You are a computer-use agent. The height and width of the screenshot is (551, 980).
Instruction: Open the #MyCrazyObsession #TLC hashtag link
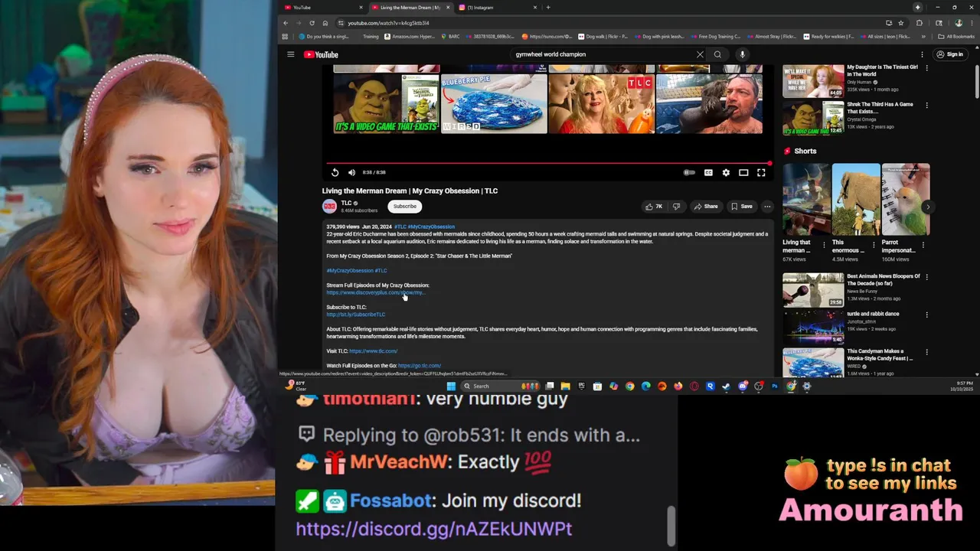click(x=357, y=270)
